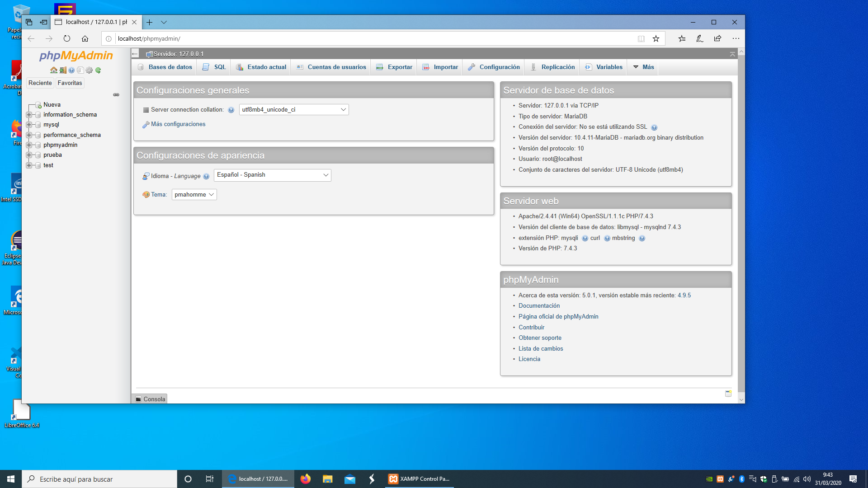Open the Edge favorites hub icon

tap(682, 38)
